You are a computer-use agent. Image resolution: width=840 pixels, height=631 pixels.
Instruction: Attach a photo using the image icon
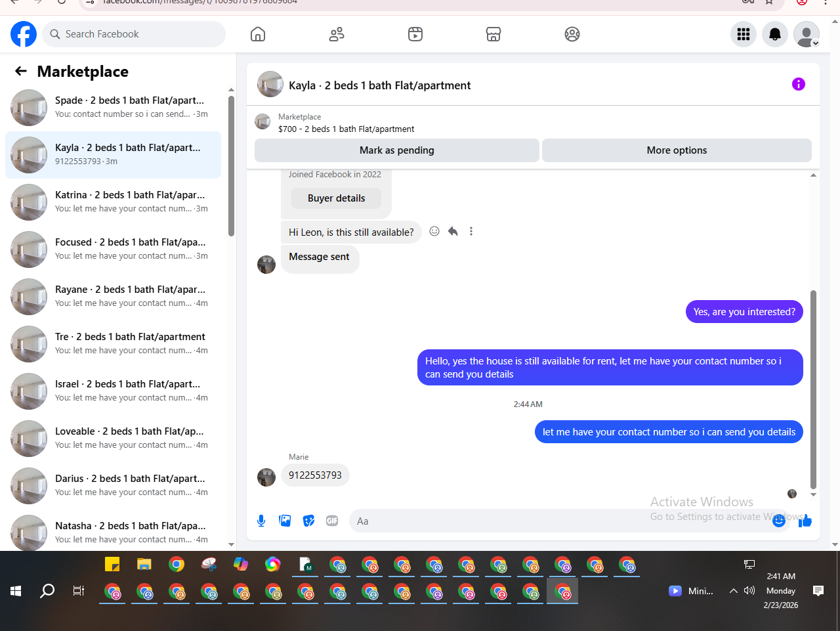point(285,521)
